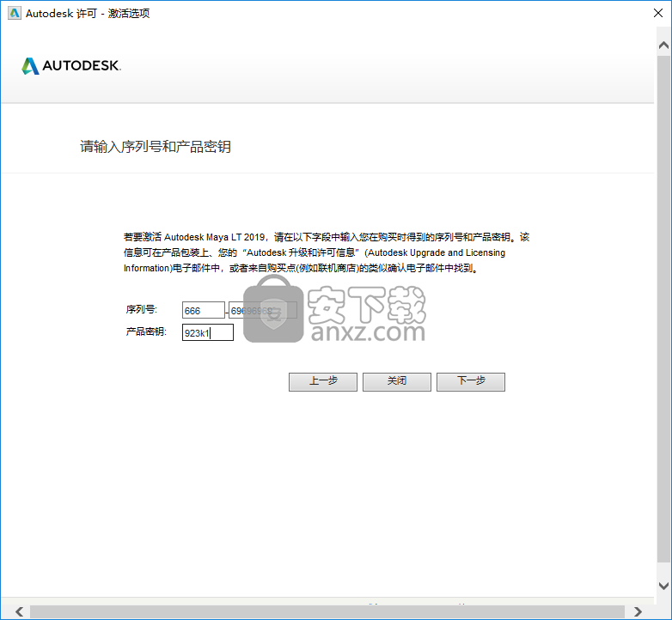Focus the serial number prefix field containing 666

(x=204, y=310)
